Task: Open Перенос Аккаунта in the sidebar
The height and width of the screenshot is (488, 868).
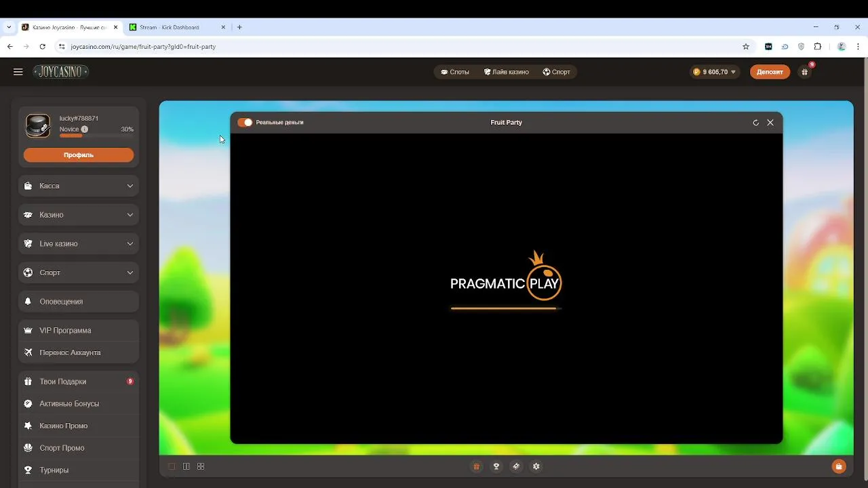Action: 79,352
